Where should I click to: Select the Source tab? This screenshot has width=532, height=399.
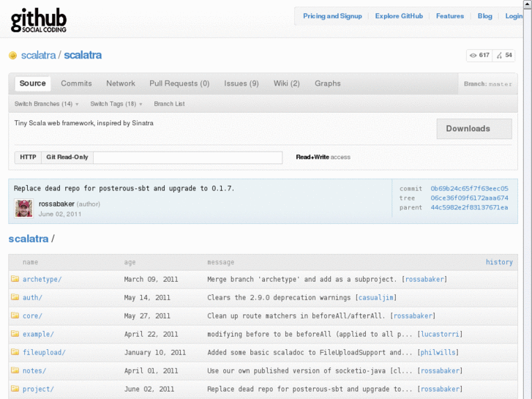(33, 83)
